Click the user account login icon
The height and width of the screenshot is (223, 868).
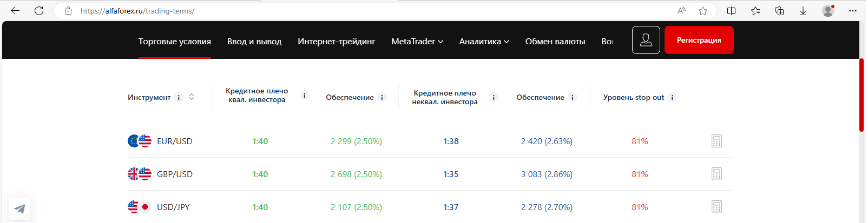(x=646, y=40)
